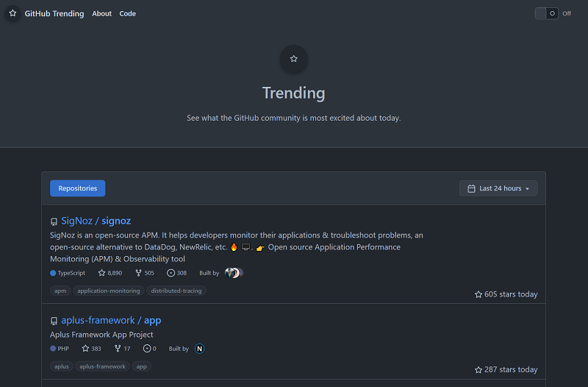Click the star icon next to 8,890
The width and height of the screenshot is (588, 387).
101,273
